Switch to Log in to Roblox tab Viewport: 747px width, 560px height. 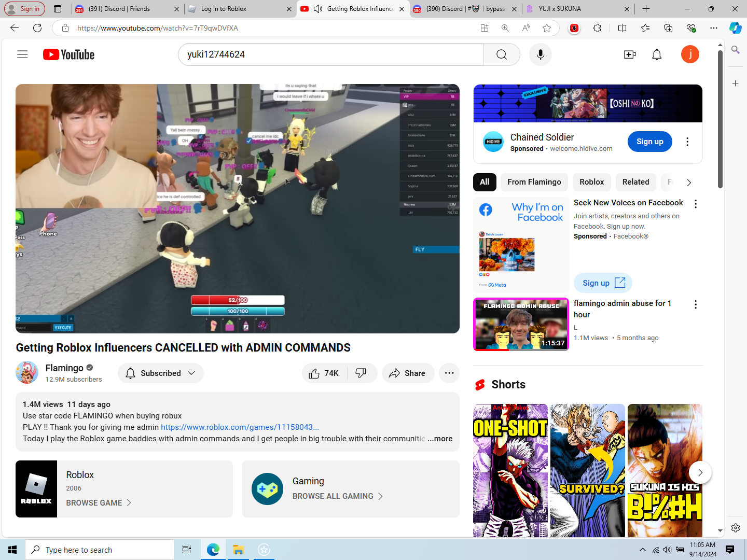[239, 9]
